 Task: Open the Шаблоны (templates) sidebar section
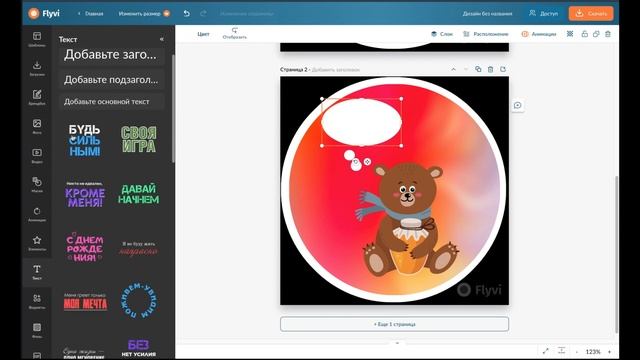(37, 39)
